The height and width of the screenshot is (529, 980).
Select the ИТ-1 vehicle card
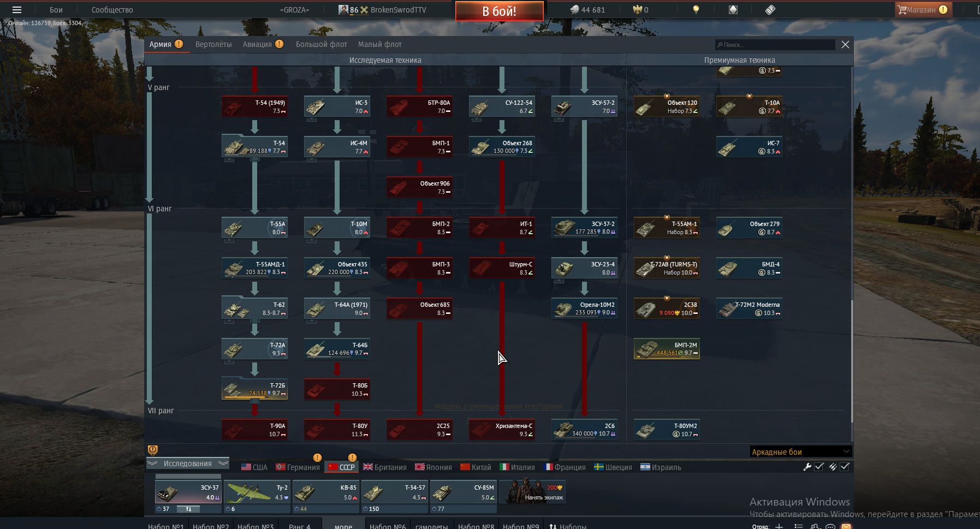502,228
